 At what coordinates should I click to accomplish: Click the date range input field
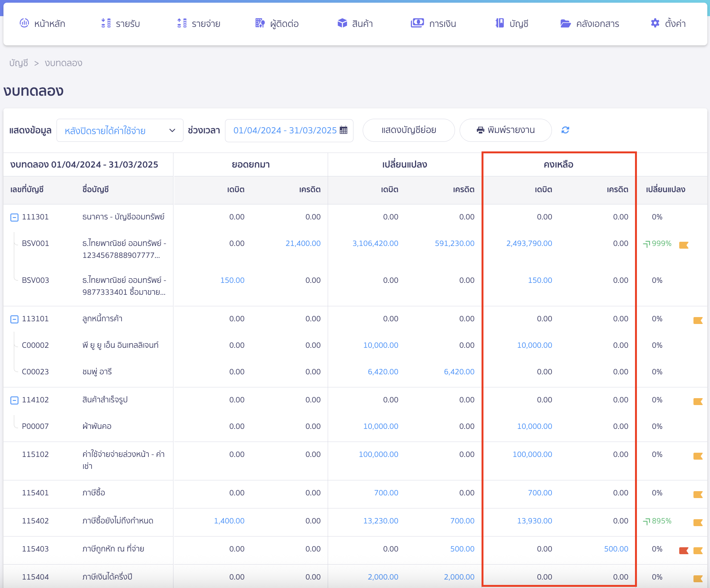pos(285,131)
